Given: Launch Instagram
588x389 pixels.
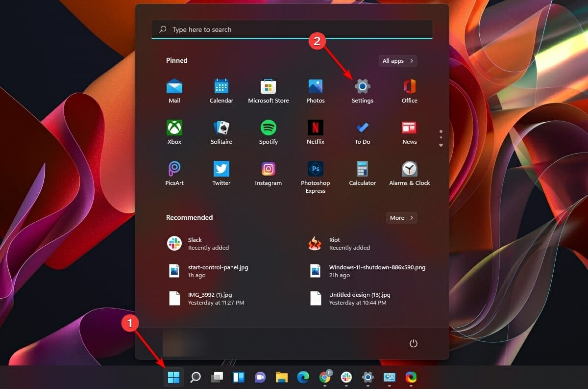Looking at the screenshot, I should pyautogui.click(x=269, y=174).
